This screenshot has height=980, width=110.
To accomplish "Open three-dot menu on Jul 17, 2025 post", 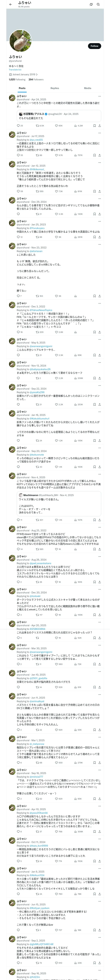I will pyautogui.click(x=100, y=133).
